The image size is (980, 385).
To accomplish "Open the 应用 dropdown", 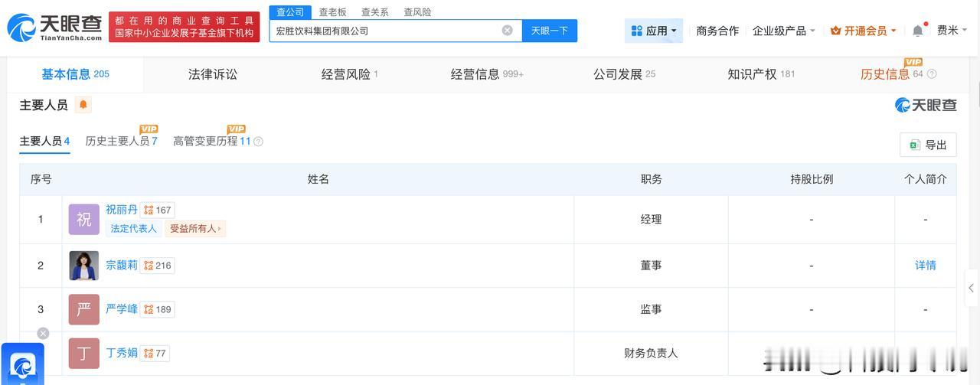I will click(x=654, y=31).
